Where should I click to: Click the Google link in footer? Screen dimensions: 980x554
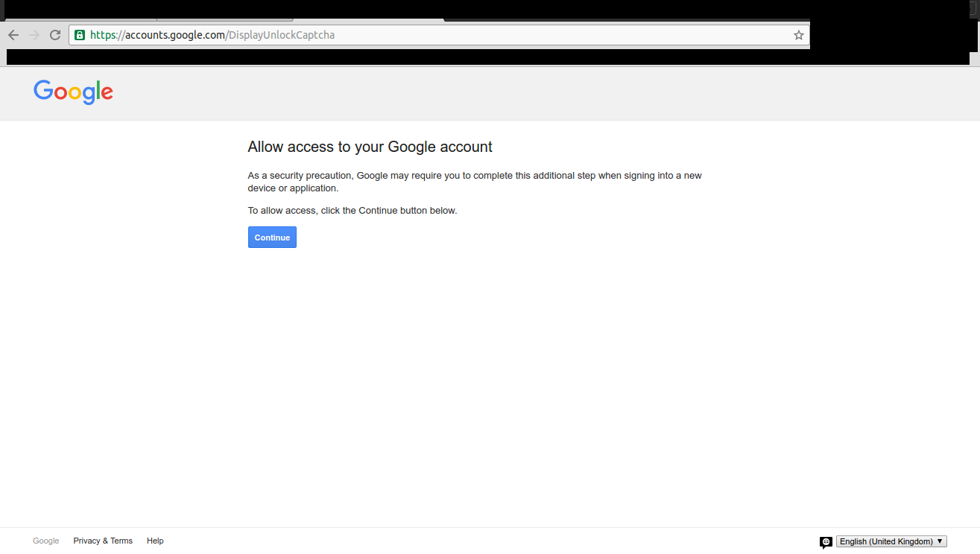45,541
